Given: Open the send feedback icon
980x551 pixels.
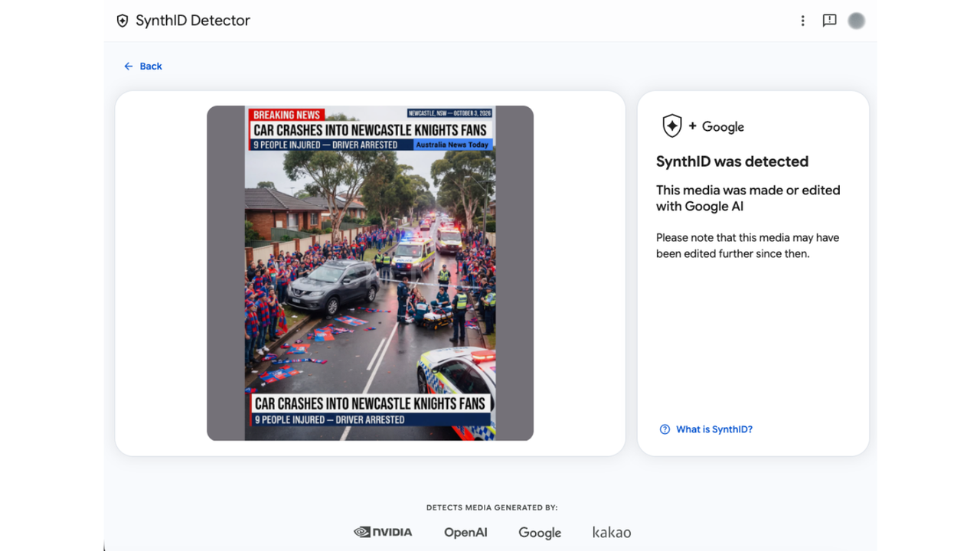Looking at the screenshot, I should click(829, 21).
